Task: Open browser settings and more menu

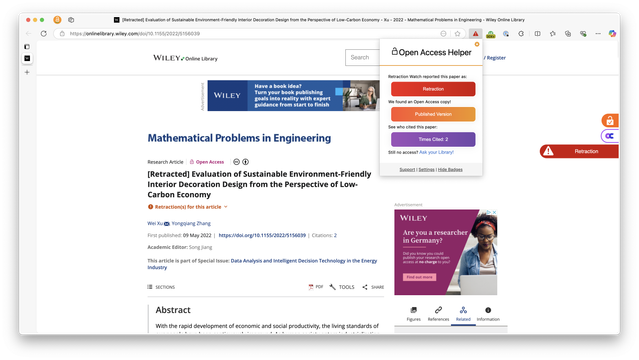Action: pos(598,34)
